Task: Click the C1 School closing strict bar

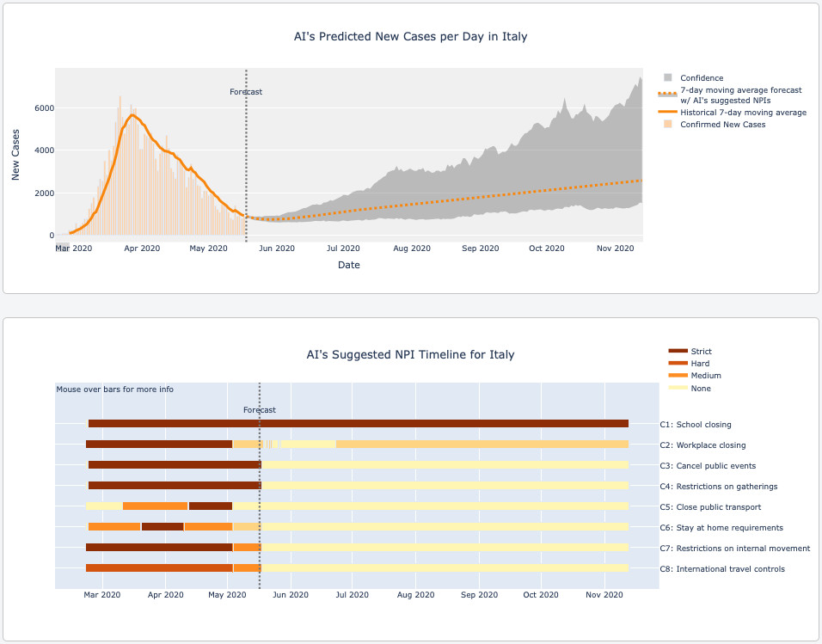Action: tap(358, 424)
